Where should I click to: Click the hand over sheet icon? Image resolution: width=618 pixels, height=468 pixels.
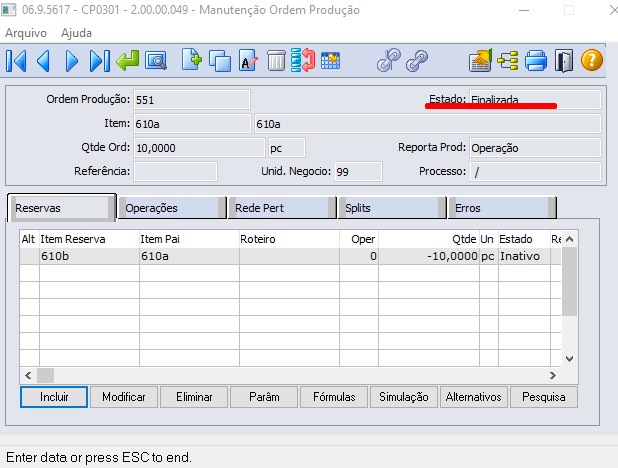(x=480, y=60)
